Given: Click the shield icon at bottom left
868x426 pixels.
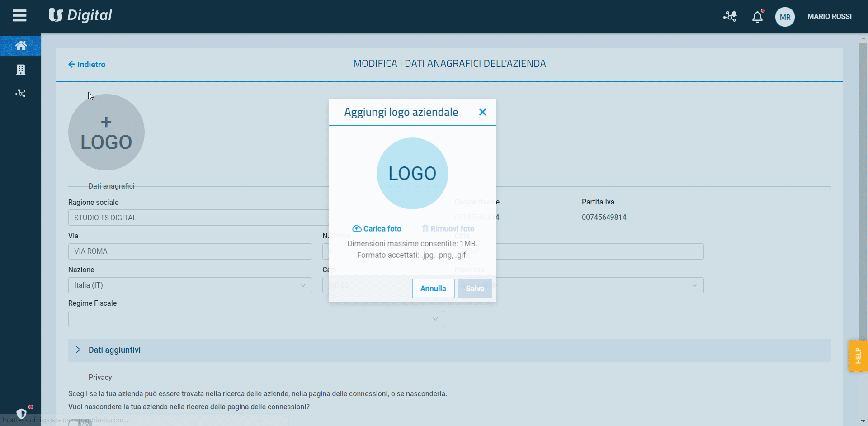Looking at the screenshot, I should [22, 413].
